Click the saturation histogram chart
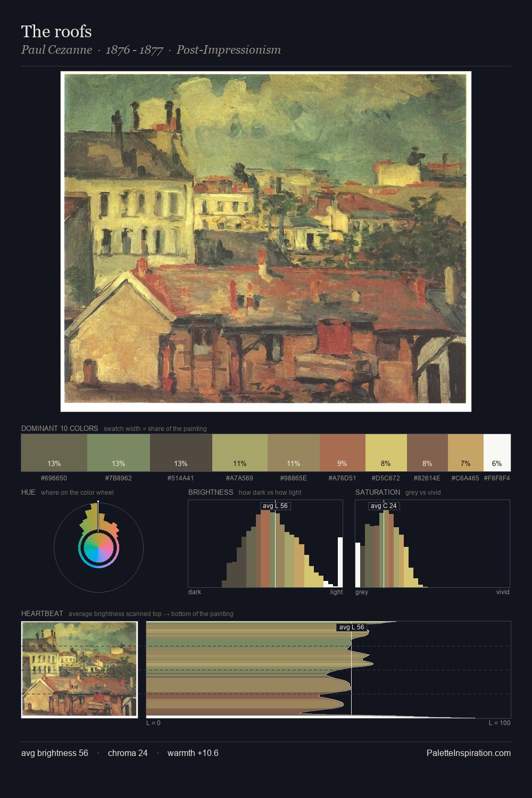Image resolution: width=532 pixels, height=798 pixels. (433, 544)
